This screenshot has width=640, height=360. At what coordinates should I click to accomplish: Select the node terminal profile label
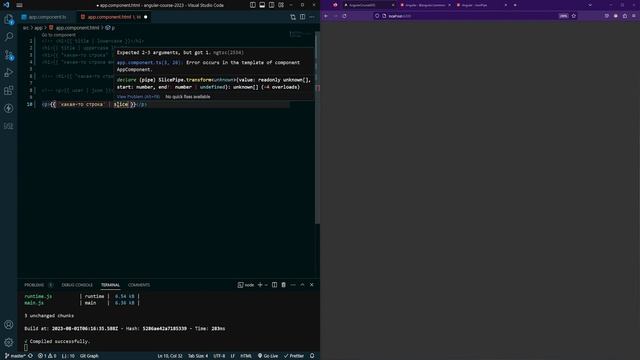246,285
